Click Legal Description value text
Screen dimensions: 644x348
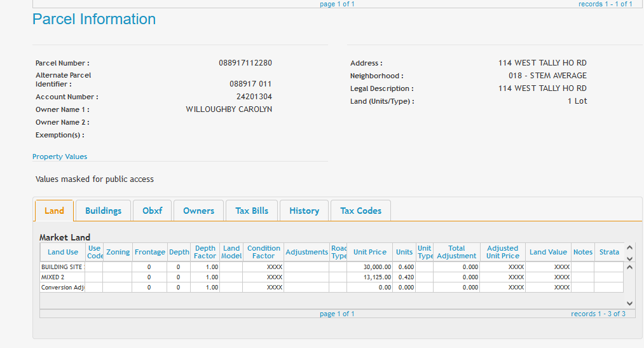pos(542,88)
